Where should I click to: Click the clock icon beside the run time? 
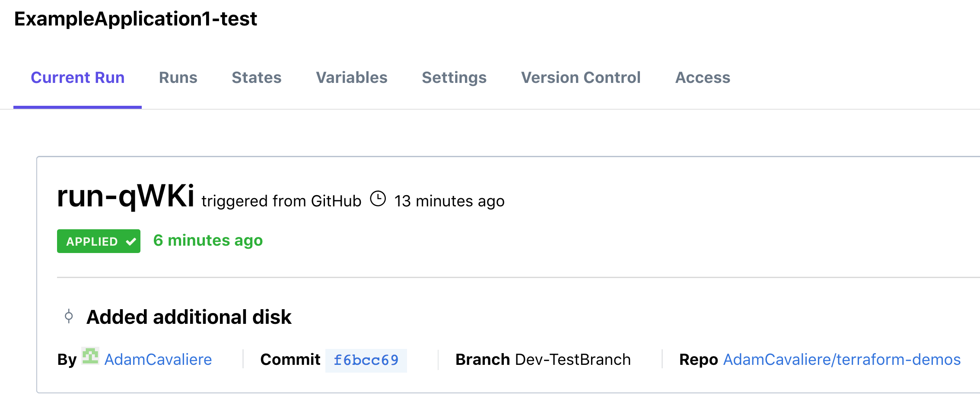pyautogui.click(x=378, y=199)
